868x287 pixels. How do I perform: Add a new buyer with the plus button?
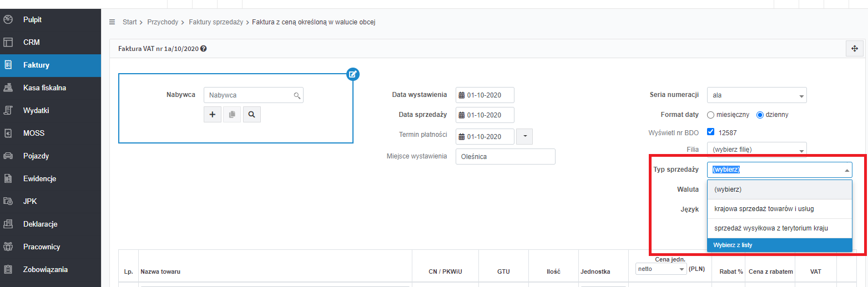(x=212, y=114)
